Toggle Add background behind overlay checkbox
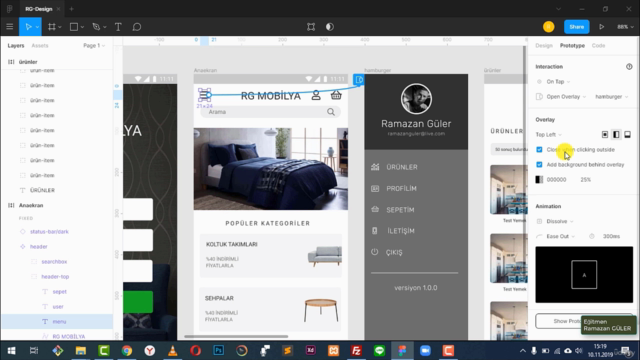 (x=539, y=164)
